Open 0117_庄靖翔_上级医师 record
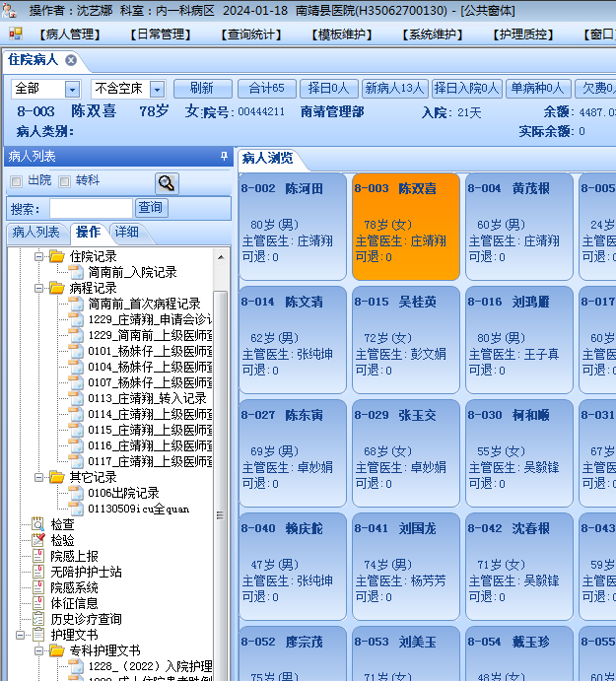This screenshot has height=681, width=616. click(150, 461)
